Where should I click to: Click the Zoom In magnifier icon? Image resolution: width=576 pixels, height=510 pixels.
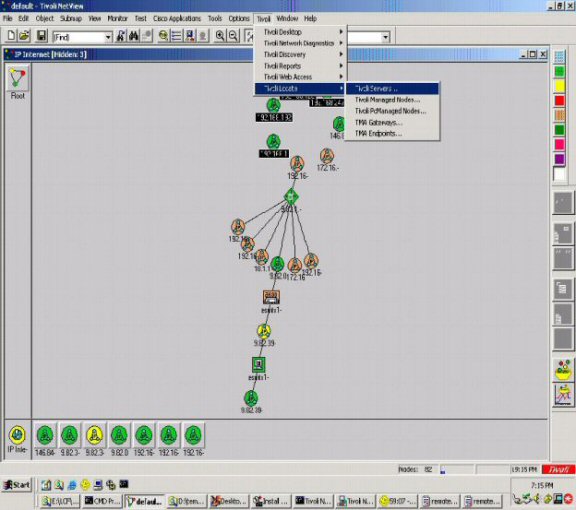click(220, 36)
